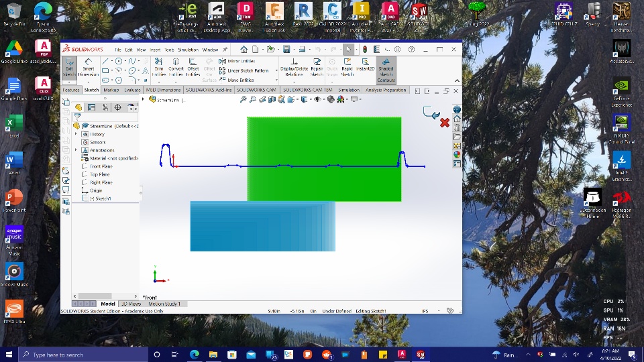Open the PropertyManager tab icon
644x362 pixels.
click(91, 107)
